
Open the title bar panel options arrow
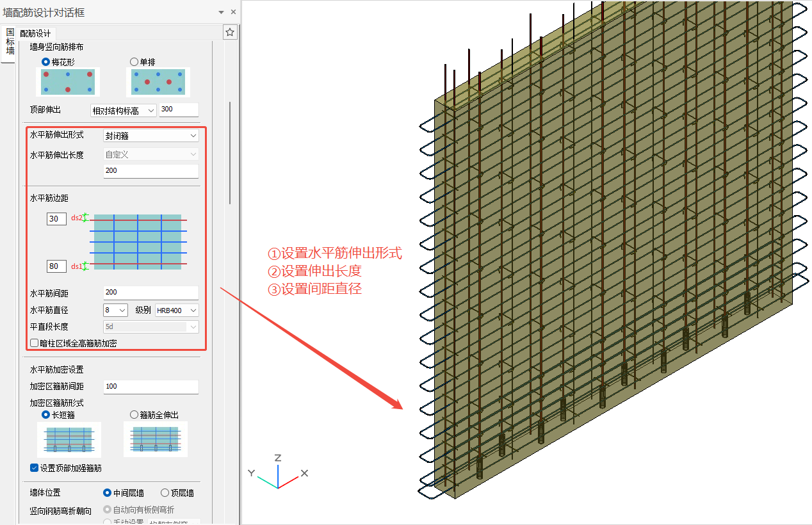222,12
